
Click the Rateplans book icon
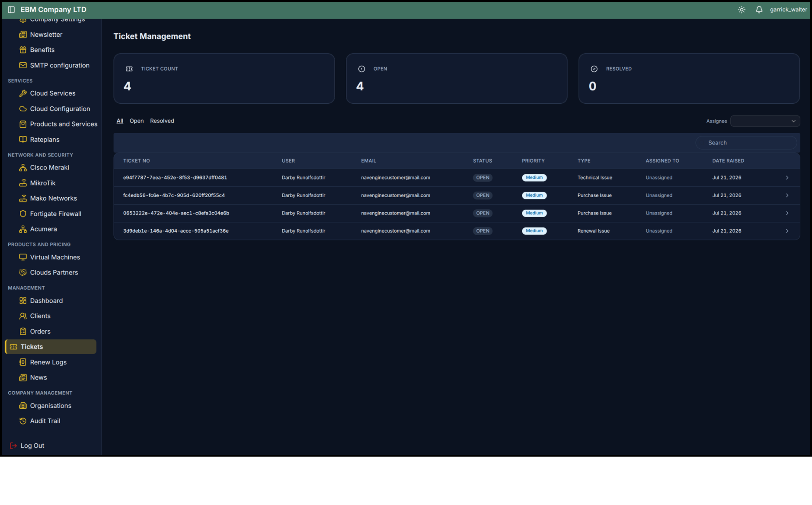(x=23, y=140)
